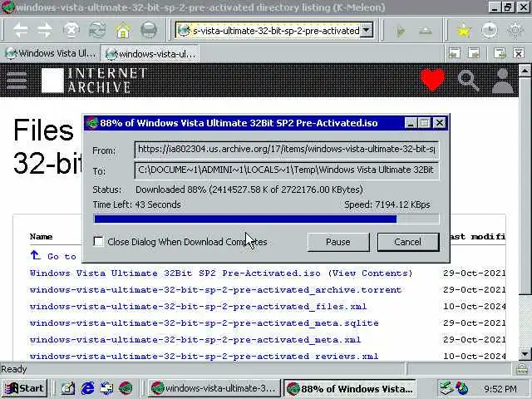Click the Name column header
Image resolution: width=532 pixels, height=399 pixels.
(41, 236)
